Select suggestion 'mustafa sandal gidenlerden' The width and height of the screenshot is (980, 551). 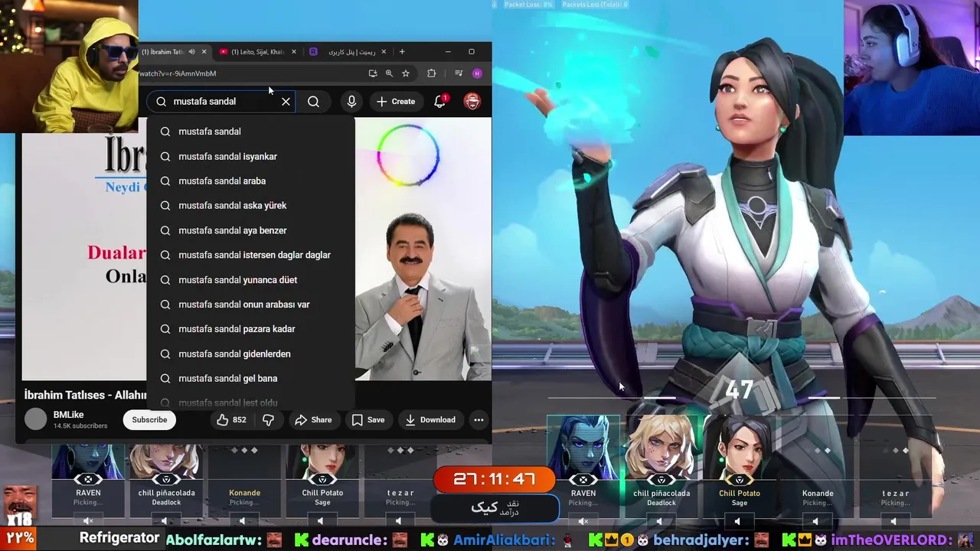(x=250, y=354)
